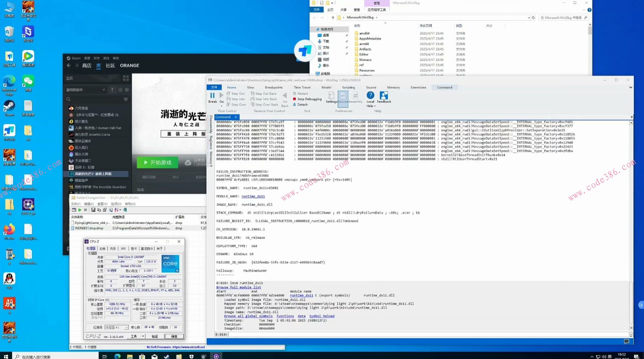644x359 pixels.
Task: Open Steam library advanced filter icon
Action: pyautogui.click(x=126, y=99)
